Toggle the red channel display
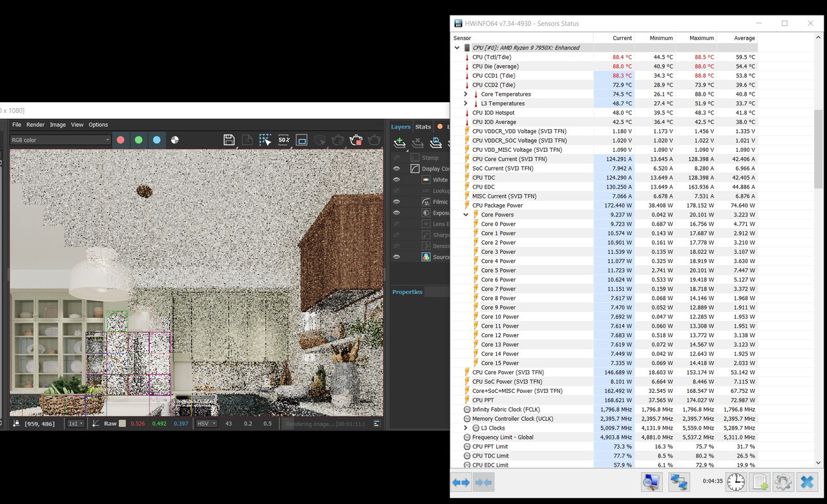The image size is (827, 504). tap(120, 140)
